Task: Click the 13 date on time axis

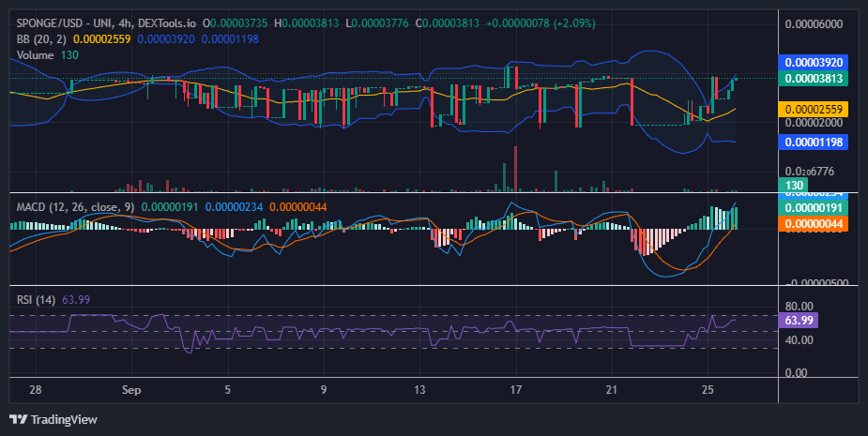Action: coord(419,389)
